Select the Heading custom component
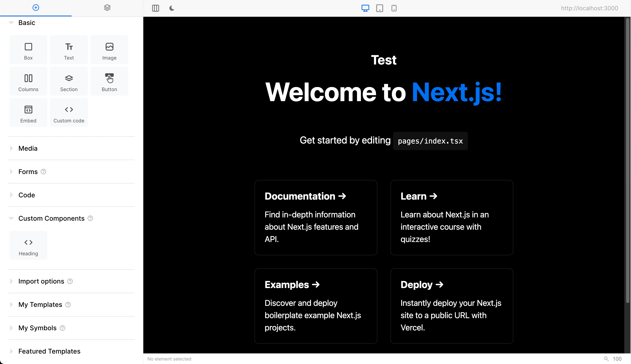Viewport: 631px width, 364px height. pos(28,245)
